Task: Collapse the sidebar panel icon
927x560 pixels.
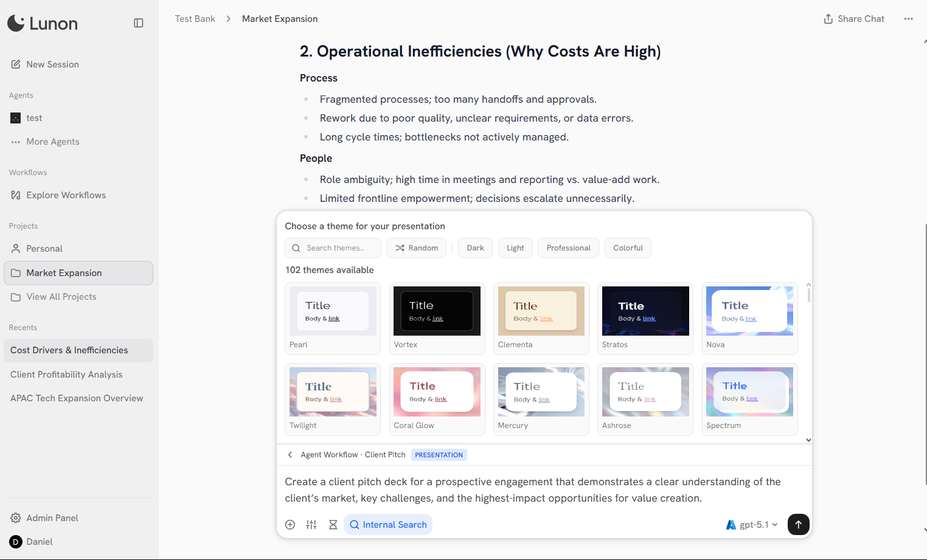Action: (x=139, y=23)
